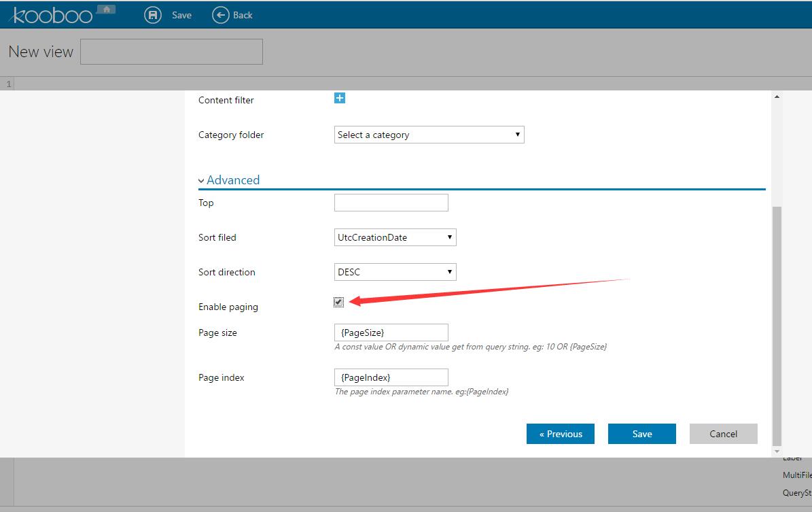Click the MultiFile item behind dialog
The width and height of the screenshot is (812, 512).
pyautogui.click(x=797, y=475)
